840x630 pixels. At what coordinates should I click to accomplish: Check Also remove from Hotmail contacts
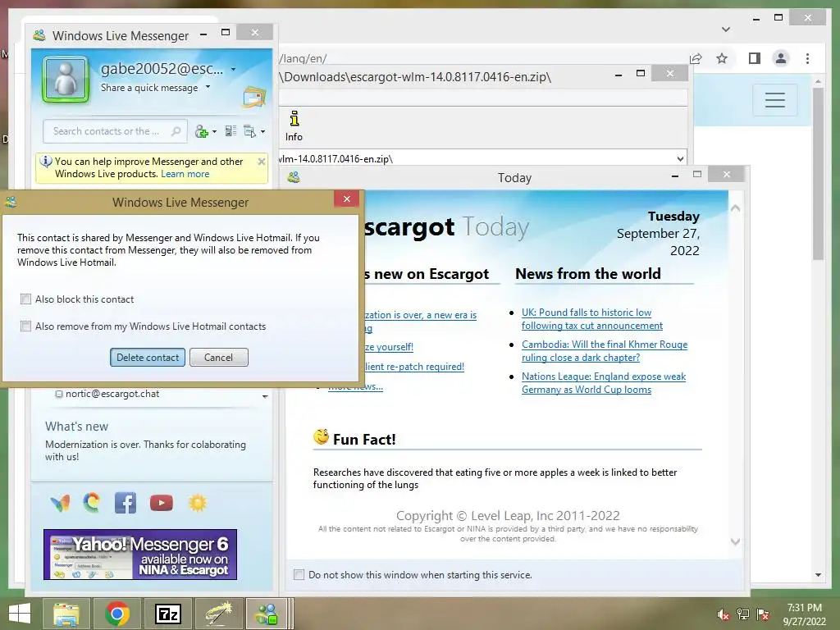coord(25,326)
